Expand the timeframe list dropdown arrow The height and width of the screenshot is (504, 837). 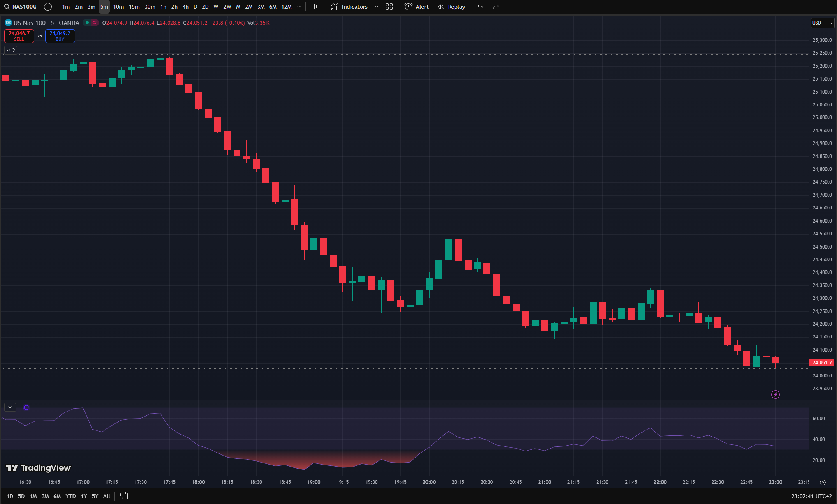pyautogui.click(x=299, y=7)
